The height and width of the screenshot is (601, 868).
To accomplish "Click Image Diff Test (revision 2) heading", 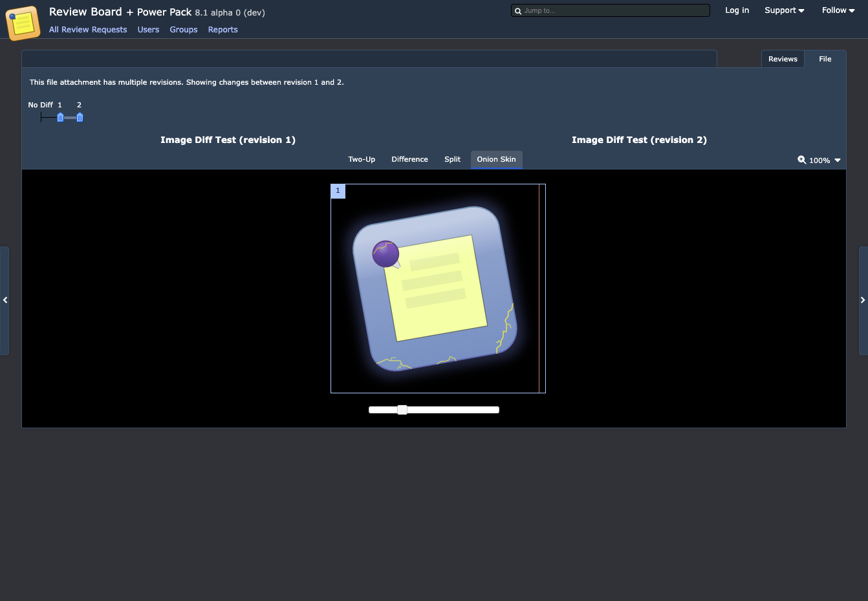I will click(x=639, y=140).
